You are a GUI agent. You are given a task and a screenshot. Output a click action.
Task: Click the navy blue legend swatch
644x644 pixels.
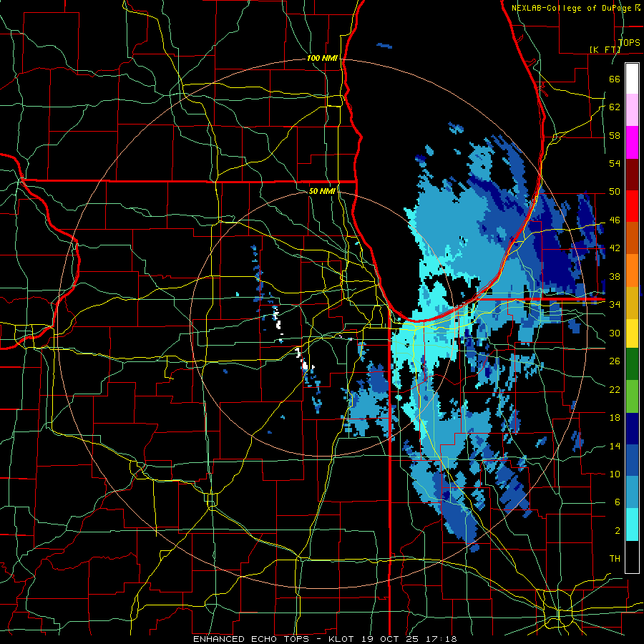tap(632, 429)
